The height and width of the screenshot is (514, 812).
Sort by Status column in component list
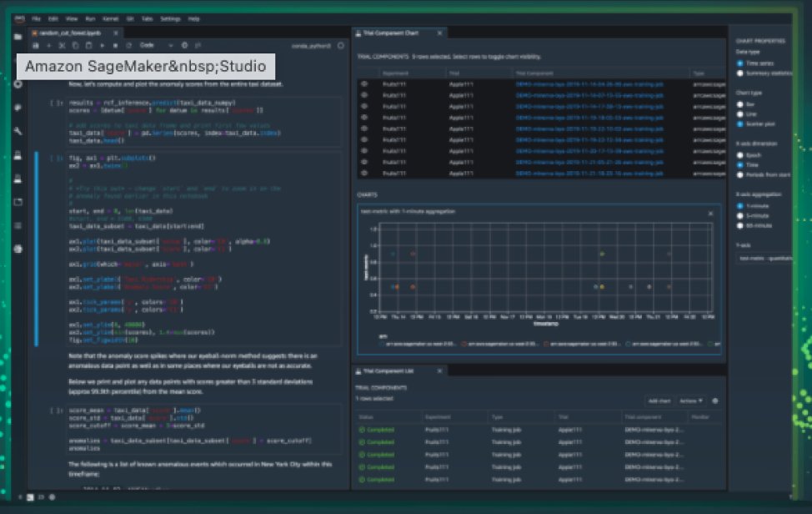point(366,417)
